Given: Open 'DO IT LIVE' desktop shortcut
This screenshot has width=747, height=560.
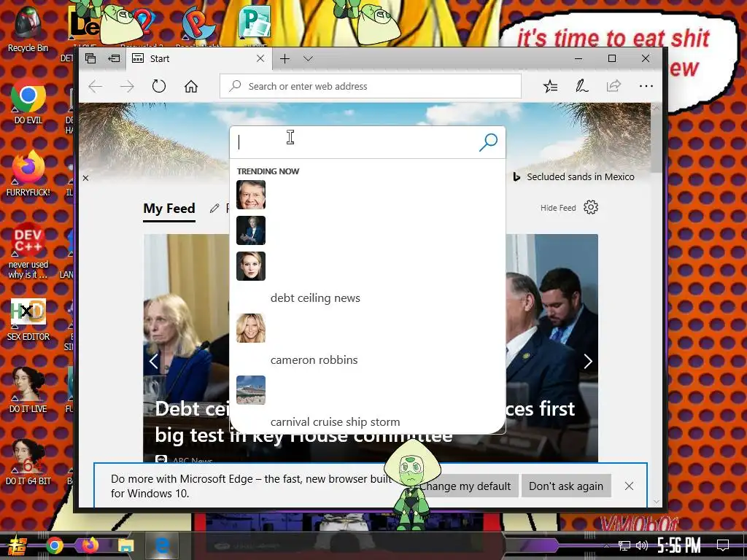Looking at the screenshot, I should click(28, 391).
